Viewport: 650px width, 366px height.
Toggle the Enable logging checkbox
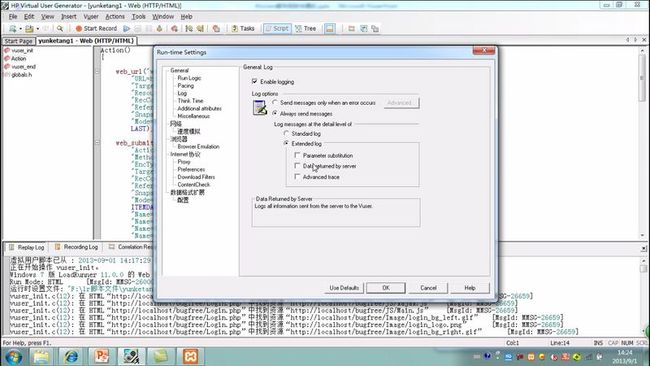(x=255, y=81)
